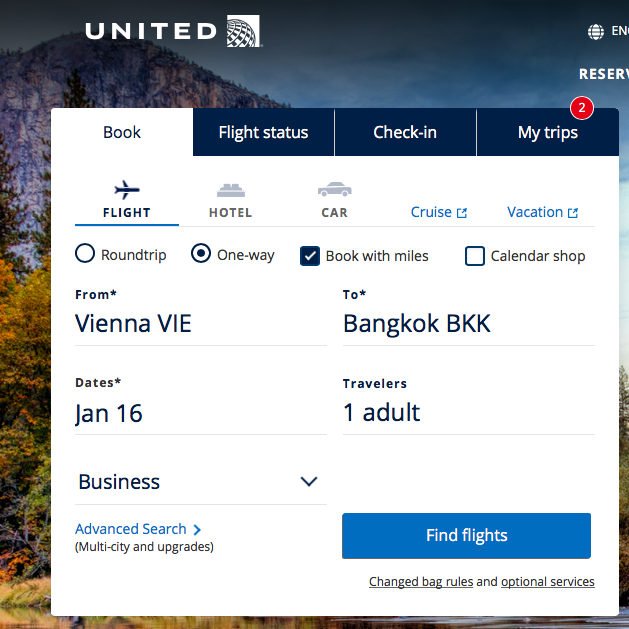
Task: Enable the Calendar shop checkbox
Action: click(x=475, y=256)
